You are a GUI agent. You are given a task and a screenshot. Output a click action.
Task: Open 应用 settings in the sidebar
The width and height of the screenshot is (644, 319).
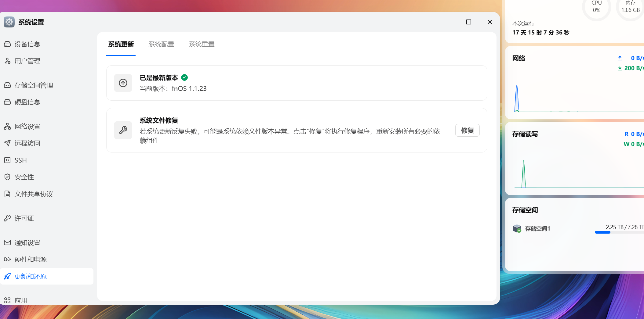click(x=47, y=300)
